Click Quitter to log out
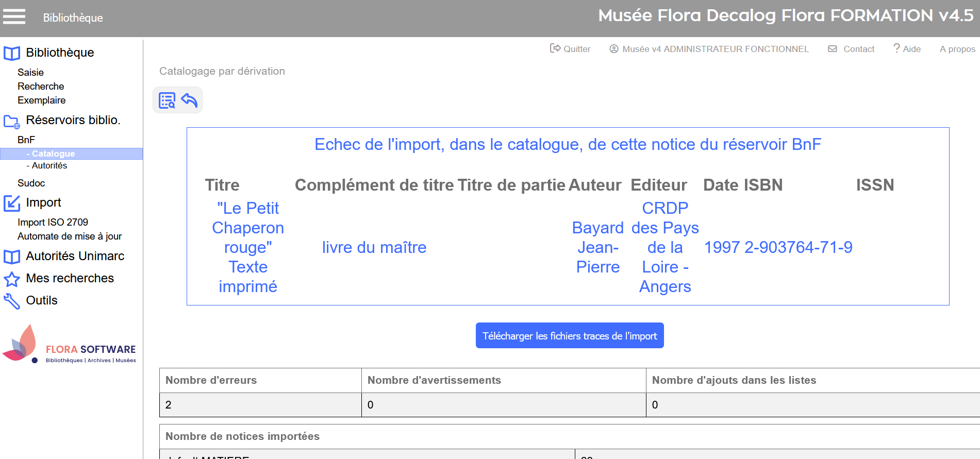980x459 pixels. (x=570, y=49)
